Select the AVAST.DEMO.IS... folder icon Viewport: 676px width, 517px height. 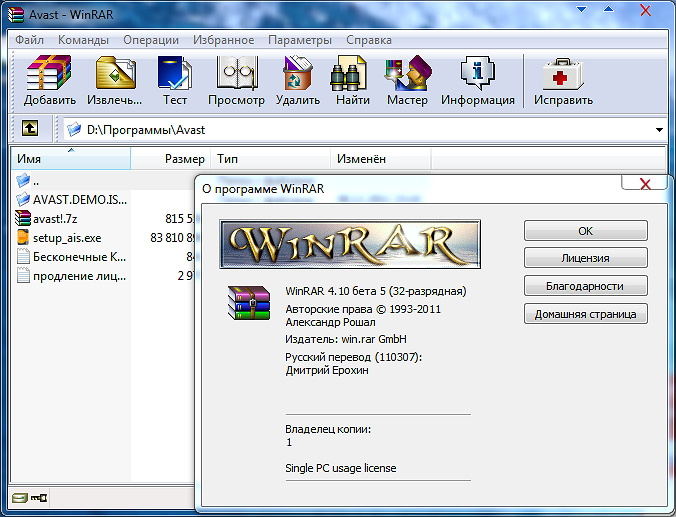tap(22, 199)
